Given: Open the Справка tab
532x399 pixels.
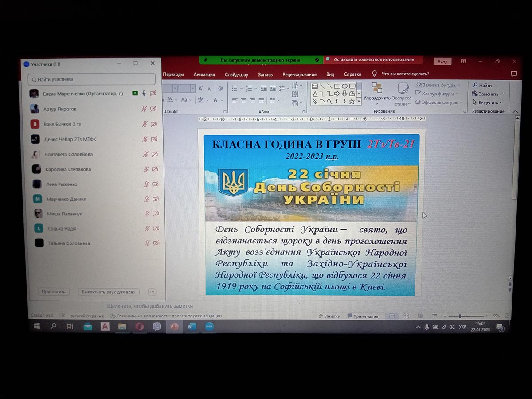Looking at the screenshot, I should tap(352, 74).
